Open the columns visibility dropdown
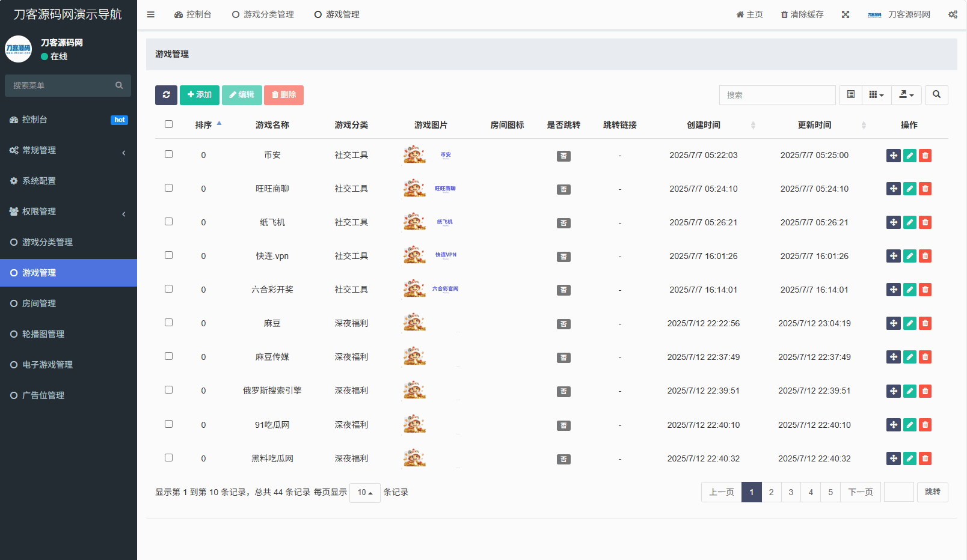This screenshot has width=967, height=560. 876,95
